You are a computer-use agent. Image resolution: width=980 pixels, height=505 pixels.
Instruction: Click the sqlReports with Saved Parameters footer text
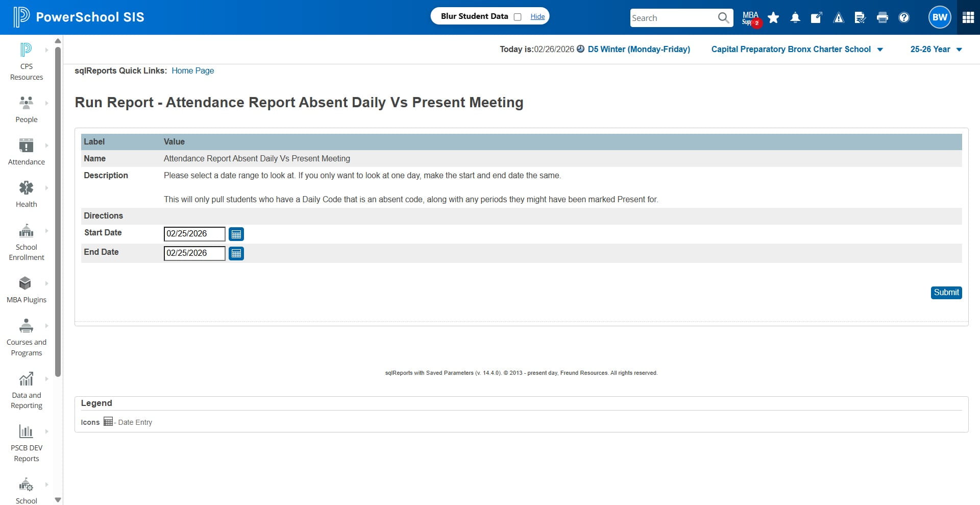tap(521, 373)
